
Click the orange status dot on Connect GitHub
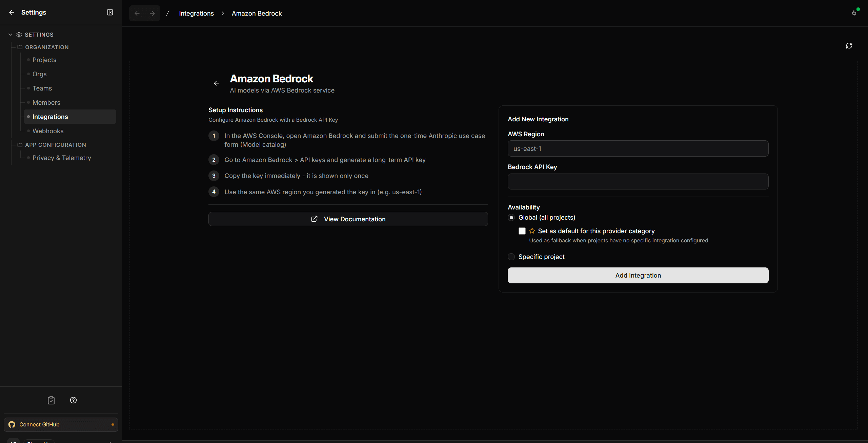[113, 425]
